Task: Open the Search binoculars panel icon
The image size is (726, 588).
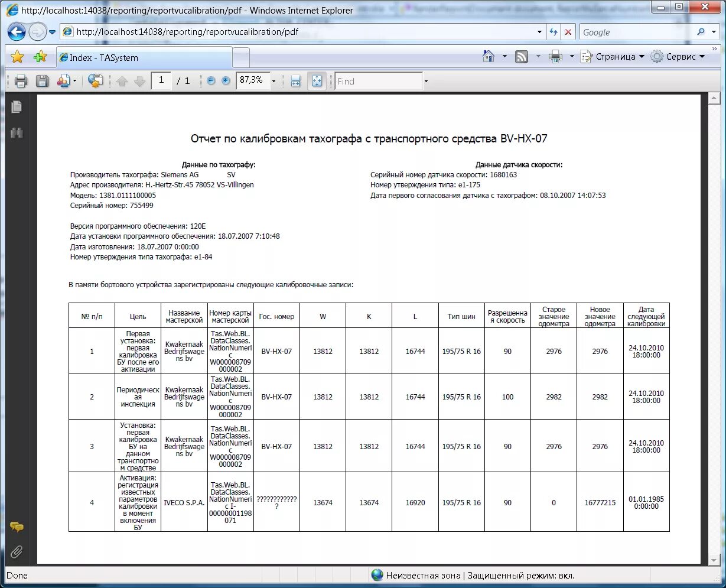Action: (17, 134)
